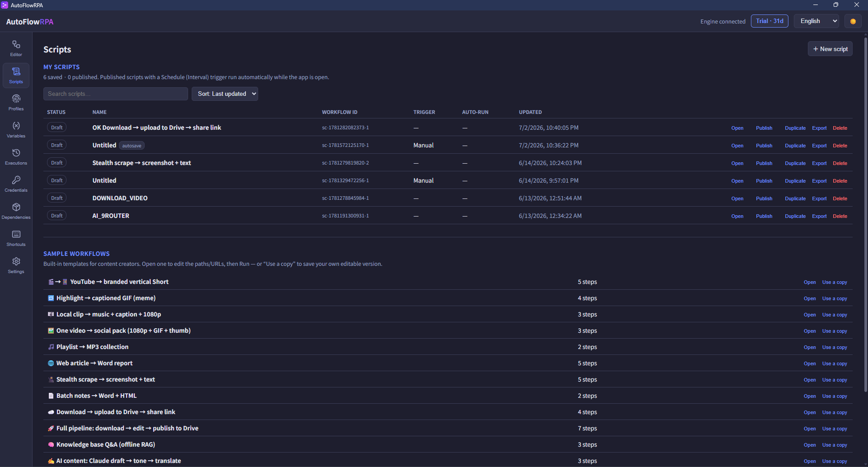Image resolution: width=868 pixels, height=467 pixels.
Task: Open the Untitled script updated 9:57:01 PM
Action: click(737, 181)
